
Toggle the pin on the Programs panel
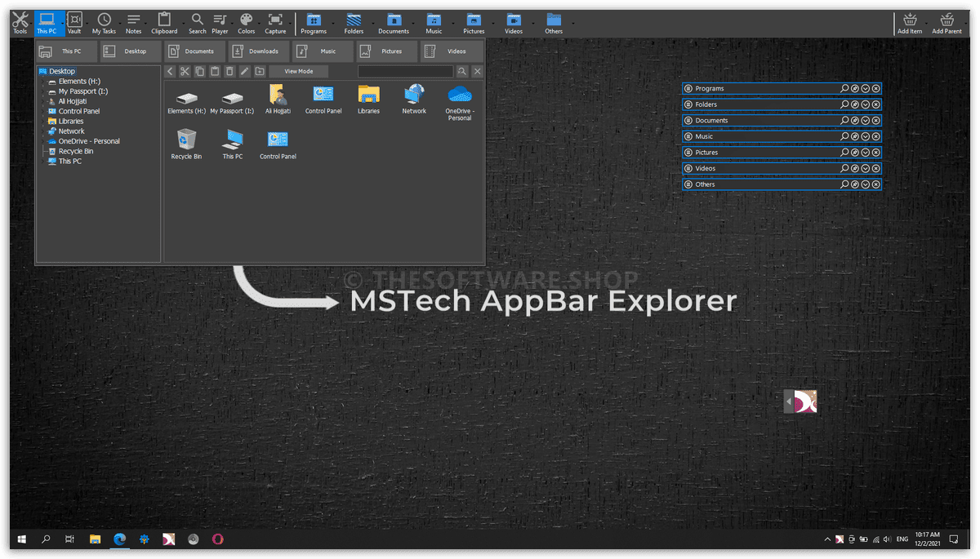[x=855, y=88]
